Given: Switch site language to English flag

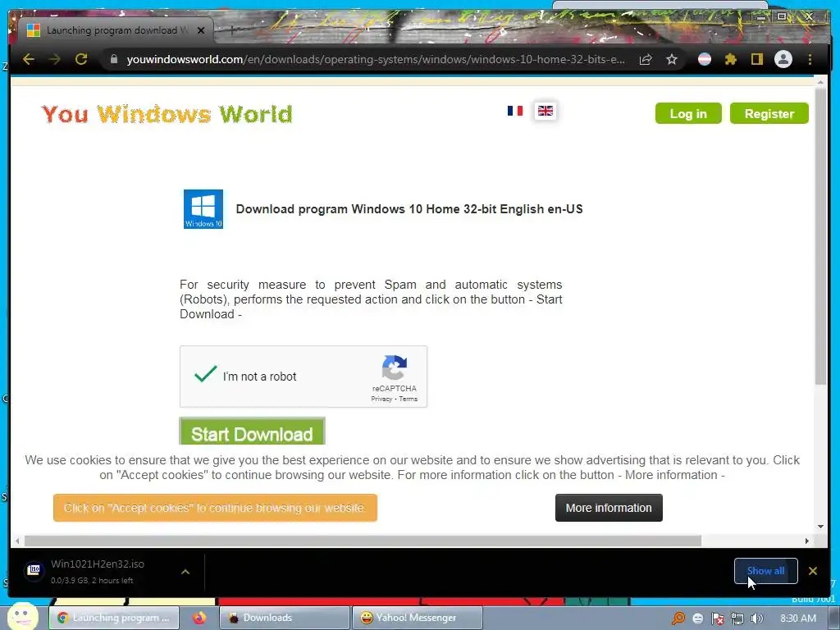Looking at the screenshot, I should 546,111.
